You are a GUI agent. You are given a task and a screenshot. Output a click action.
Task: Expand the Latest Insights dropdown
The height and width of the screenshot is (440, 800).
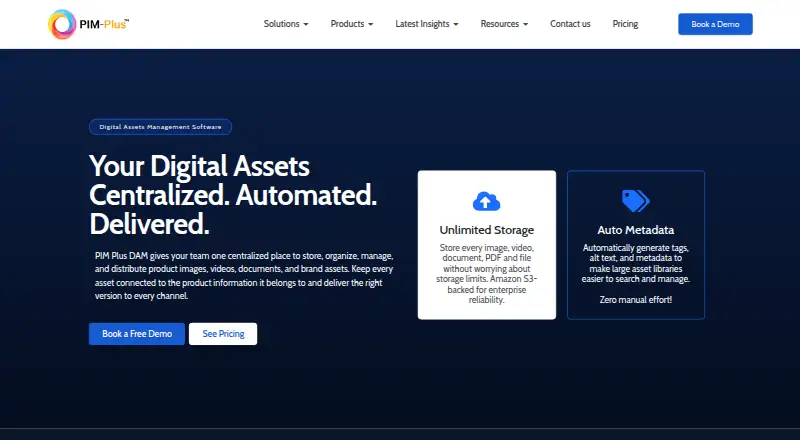427,24
